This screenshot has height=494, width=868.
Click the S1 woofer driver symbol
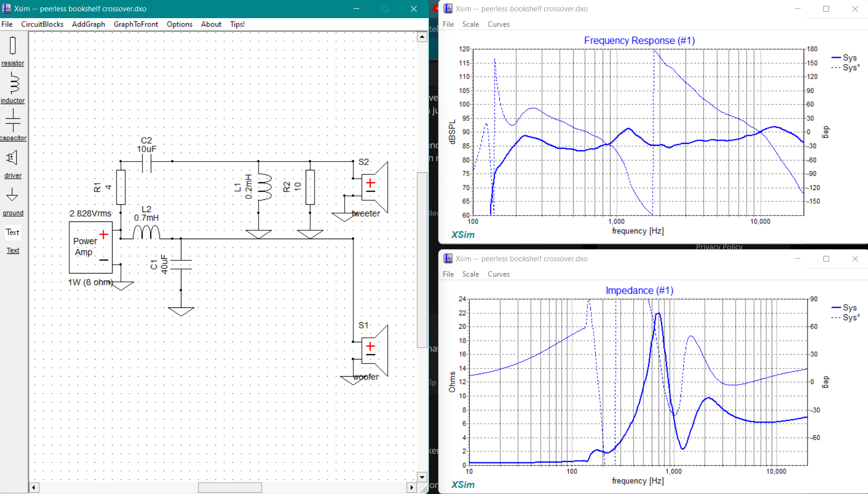(x=375, y=351)
